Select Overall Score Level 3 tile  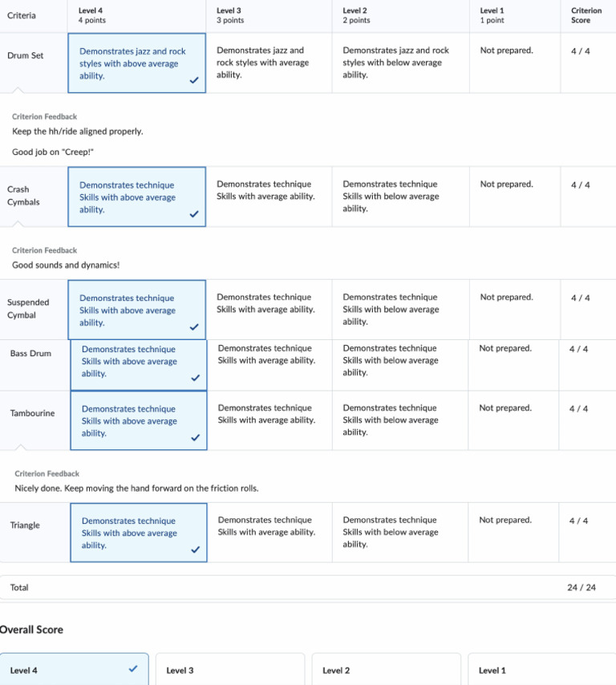tap(229, 670)
